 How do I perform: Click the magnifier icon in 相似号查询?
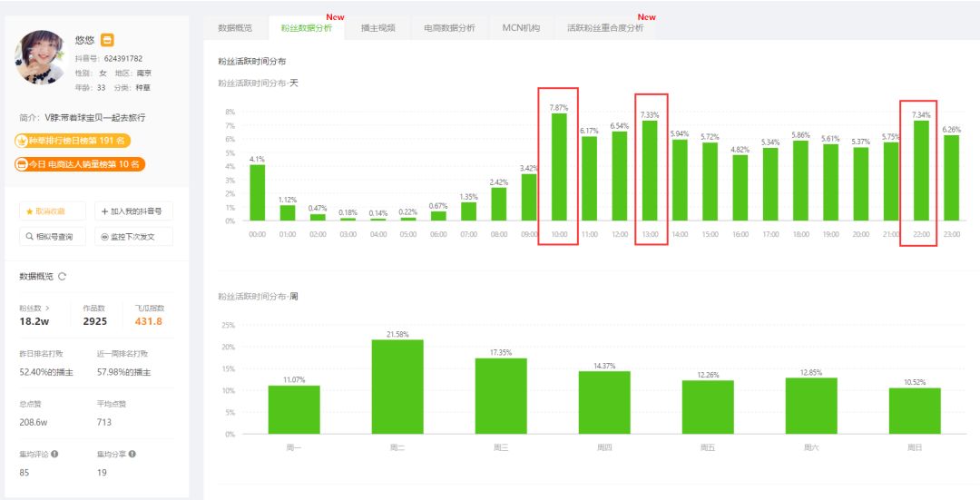29,237
